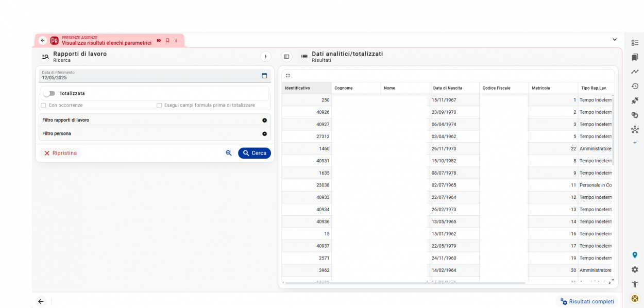Click birth date 23/09/1970
Viewport: 644px width, 308px height.
click(x=454, y=112)
